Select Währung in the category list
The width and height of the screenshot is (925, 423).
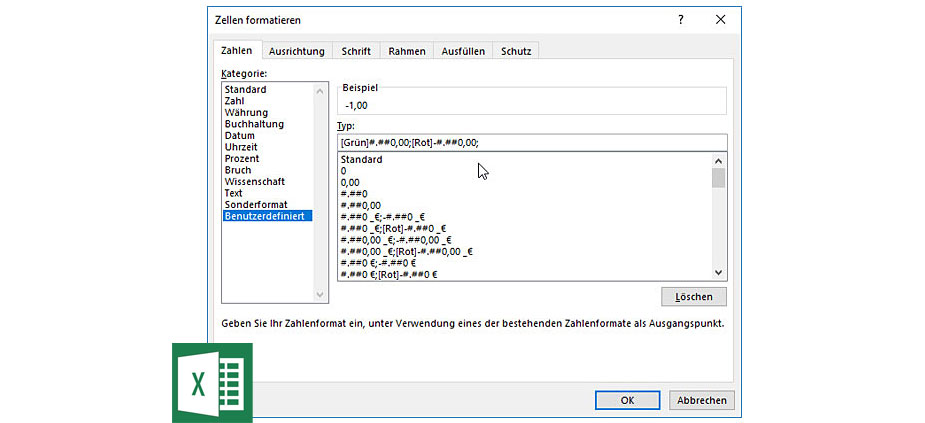[247, 113]
